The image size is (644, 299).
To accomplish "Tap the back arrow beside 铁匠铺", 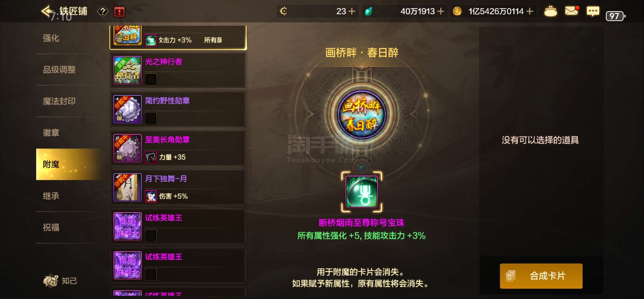I will [x=47, y=11].
